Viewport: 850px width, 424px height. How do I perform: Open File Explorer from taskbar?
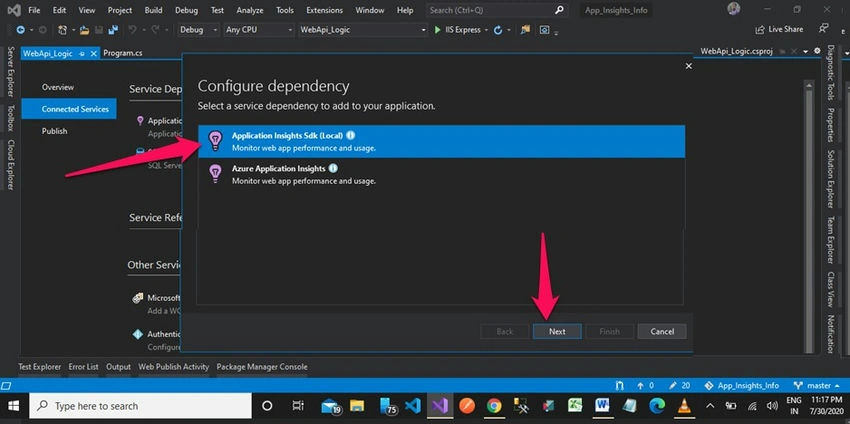(357, 406)
